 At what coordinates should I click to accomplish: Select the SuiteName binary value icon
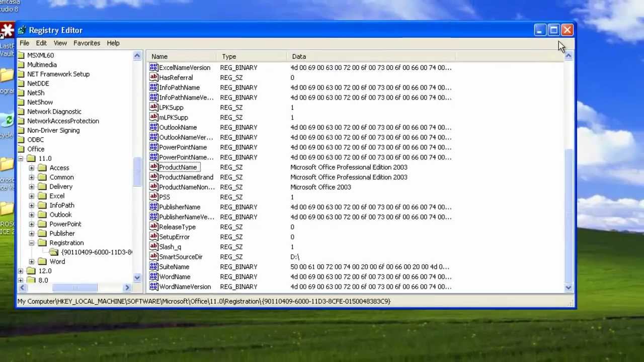coord(153,266)
